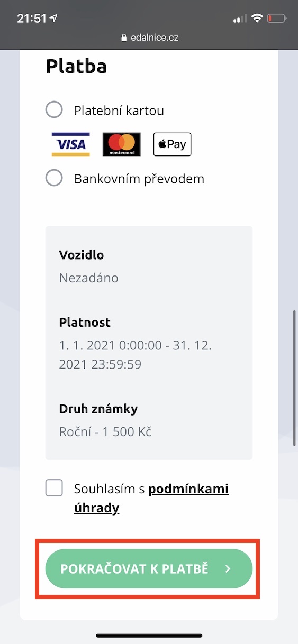The image size is (298, 644).
Task: Tap the Platební kartou label text
Action: pyautogui.click(x=119, y=111)
